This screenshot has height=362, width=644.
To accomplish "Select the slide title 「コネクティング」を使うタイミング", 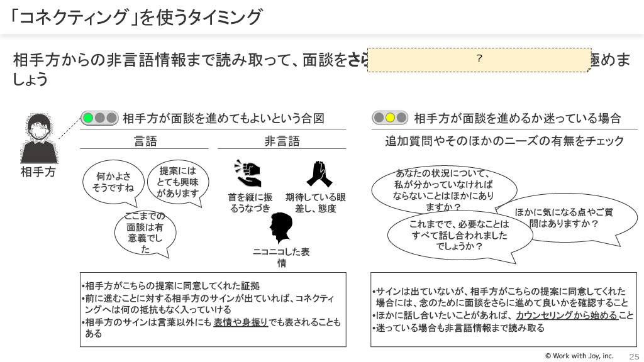I will tap(136, 17).
